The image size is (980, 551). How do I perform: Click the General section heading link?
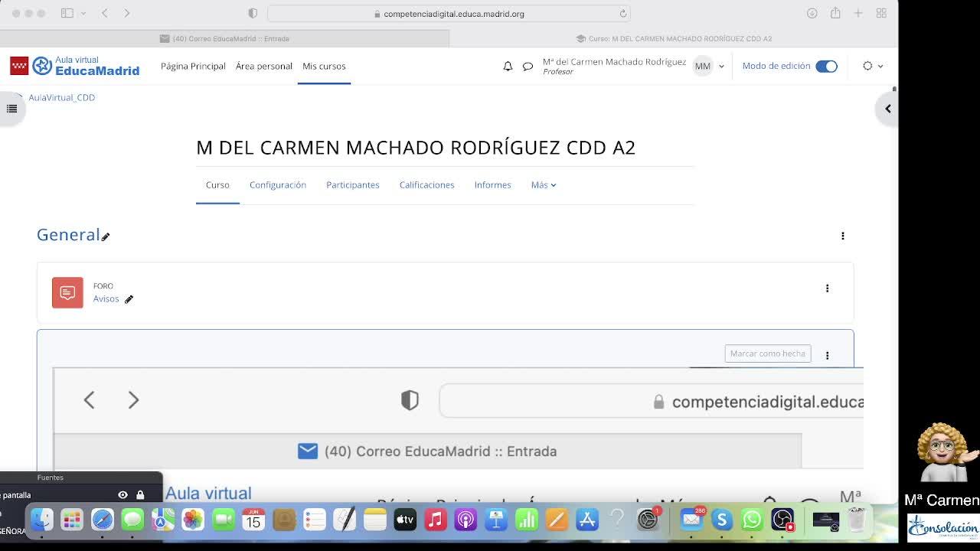point(68,235)
